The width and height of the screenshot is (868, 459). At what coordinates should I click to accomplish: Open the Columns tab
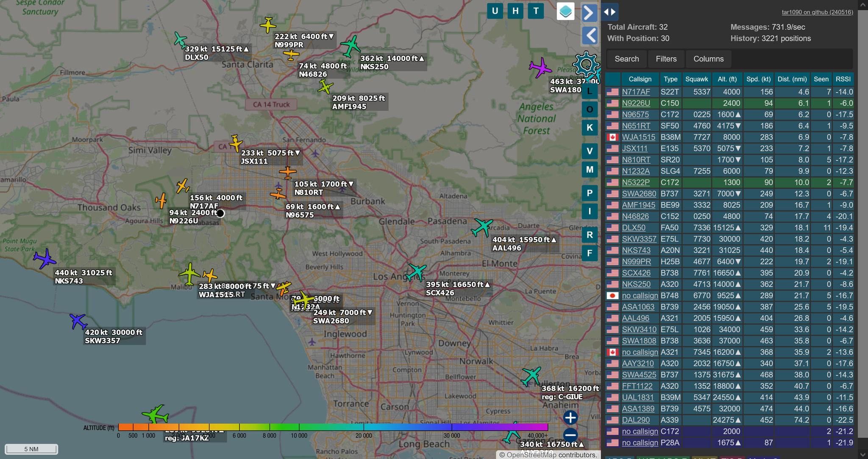[x=708, y=59]
